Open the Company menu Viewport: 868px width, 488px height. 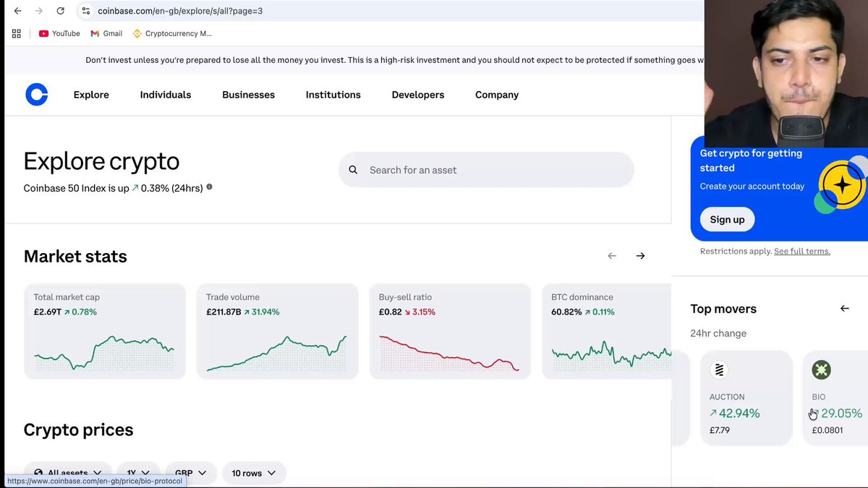pos(497,95)
